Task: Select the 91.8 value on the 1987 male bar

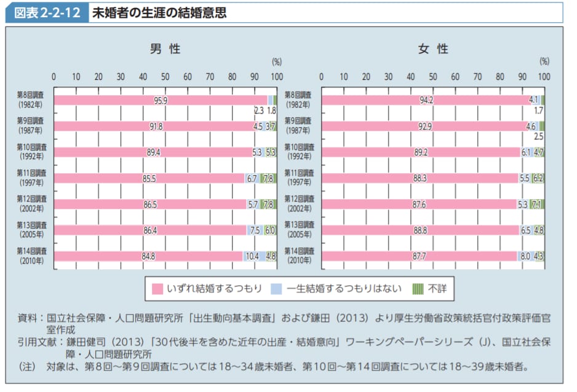Action: tap(156, 127)
